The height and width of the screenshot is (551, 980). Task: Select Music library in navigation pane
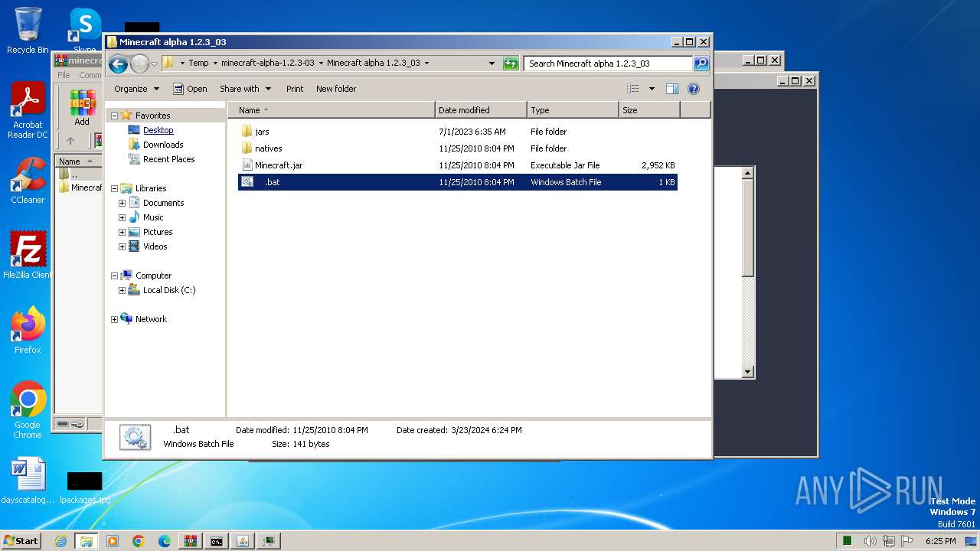pos(153,217)
